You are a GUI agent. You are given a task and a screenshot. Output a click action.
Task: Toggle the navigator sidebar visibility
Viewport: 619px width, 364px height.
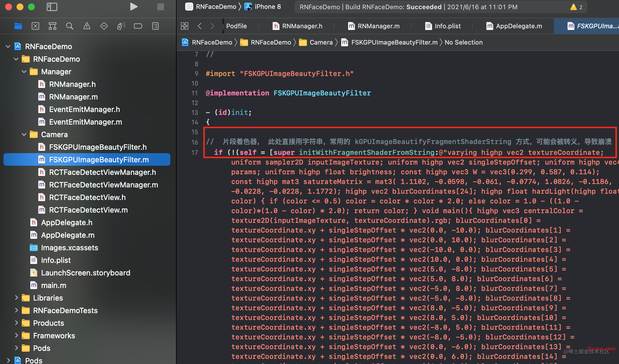tap(52, 7)
